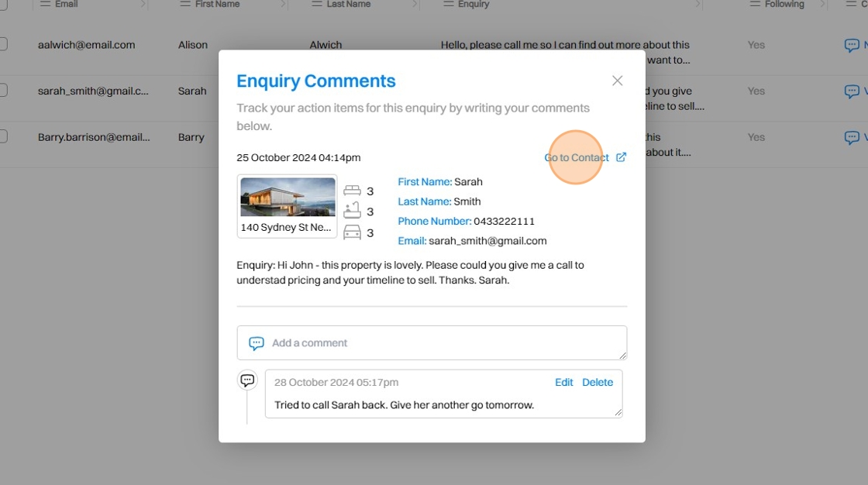Screen dimensions: 868x485
Task: Tick the checkbox for the aalwich@email.com row
Action: click(x=2, y=44)
